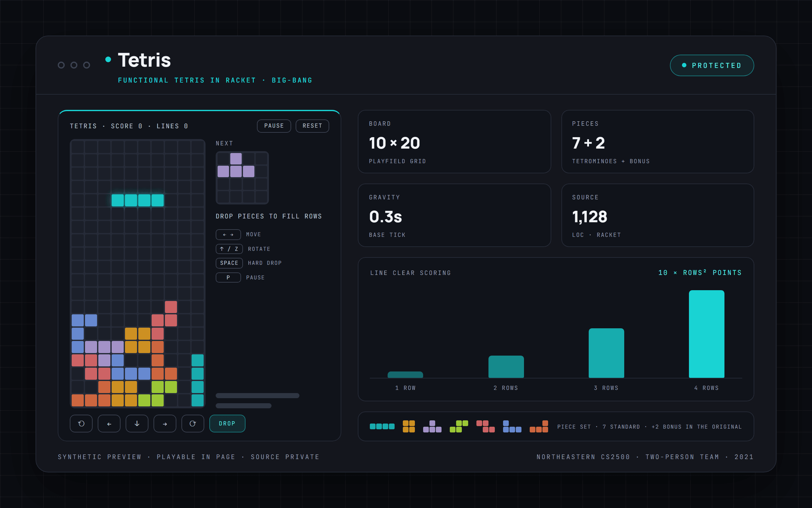Click the vertical cyan I-piece stacked on the board
Image resolution: width=812 pixels, height=508 pixels.
198,380
